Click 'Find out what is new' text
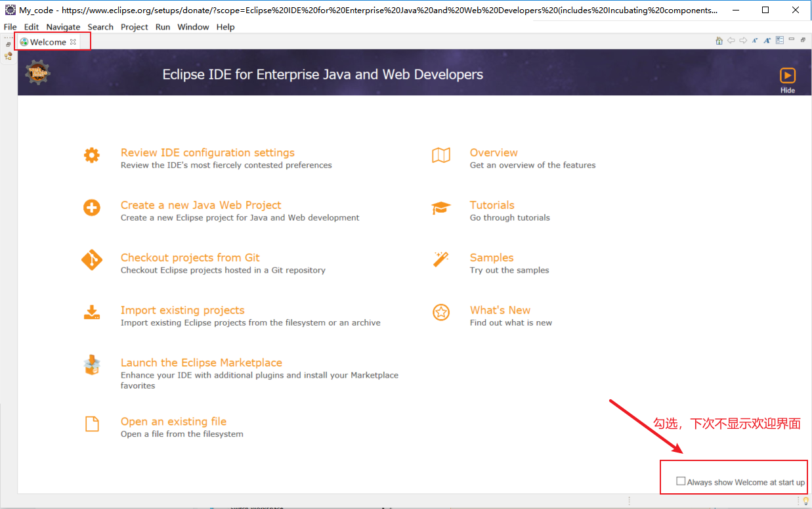This screenshot has height=509, width=812. (x=511, y=323)
